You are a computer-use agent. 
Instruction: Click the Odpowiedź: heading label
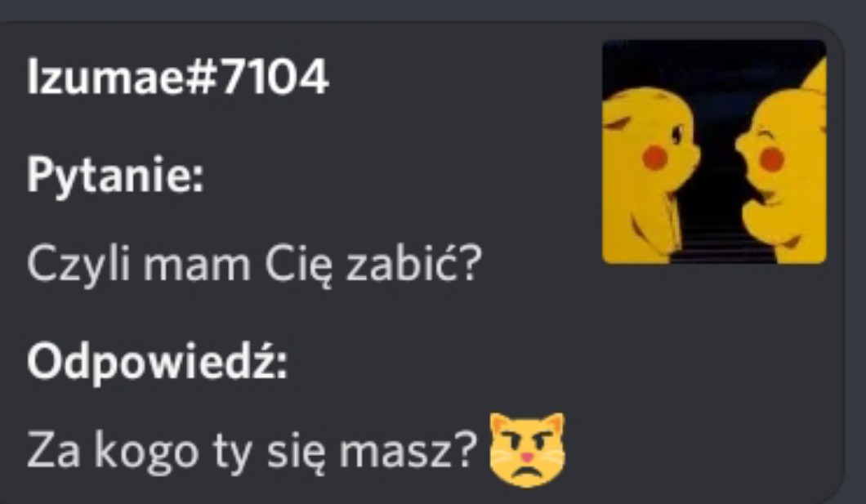(158, 362)
